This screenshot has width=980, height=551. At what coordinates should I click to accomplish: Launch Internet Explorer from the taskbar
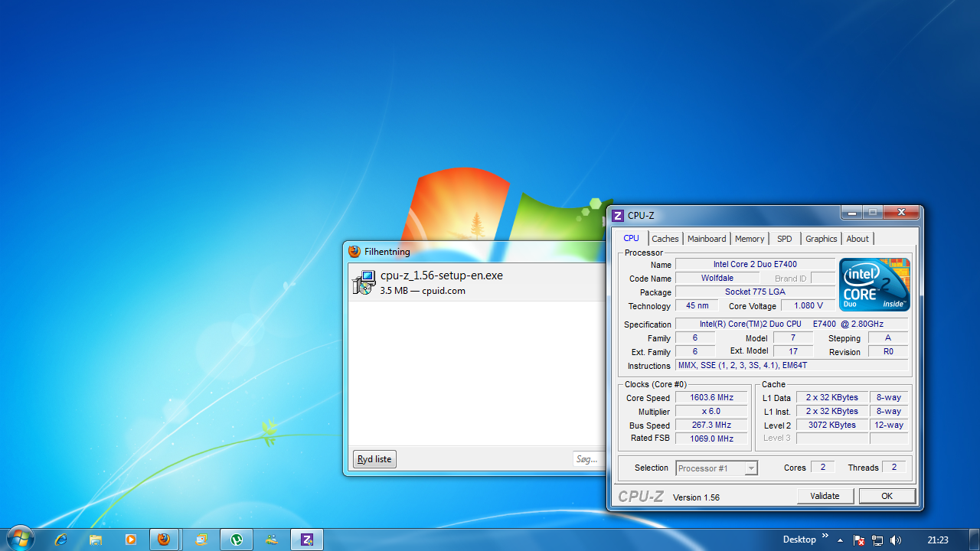[x=61, y=540]
